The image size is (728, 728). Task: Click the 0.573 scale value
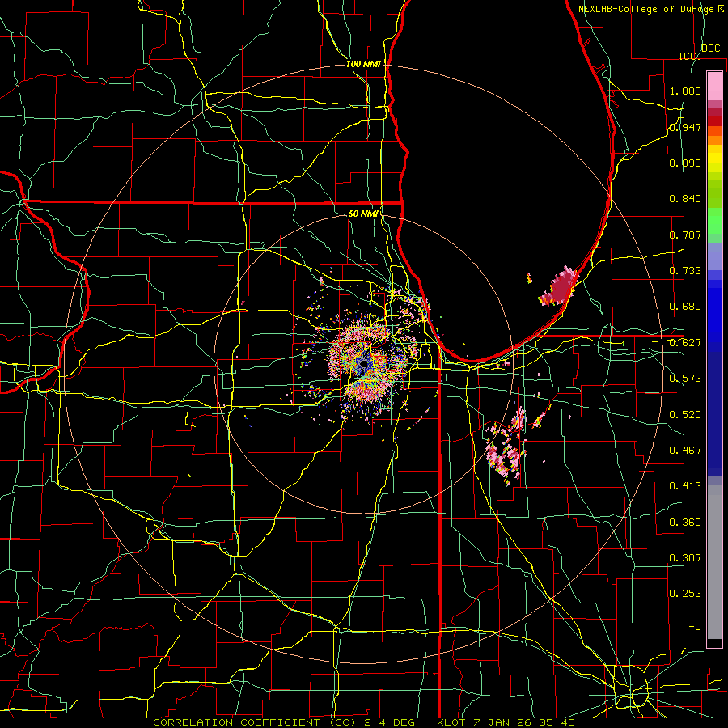click(685, 379)
